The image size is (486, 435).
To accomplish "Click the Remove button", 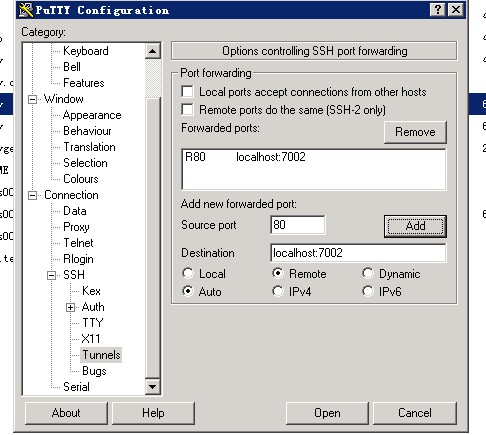I will pos(415,132).
